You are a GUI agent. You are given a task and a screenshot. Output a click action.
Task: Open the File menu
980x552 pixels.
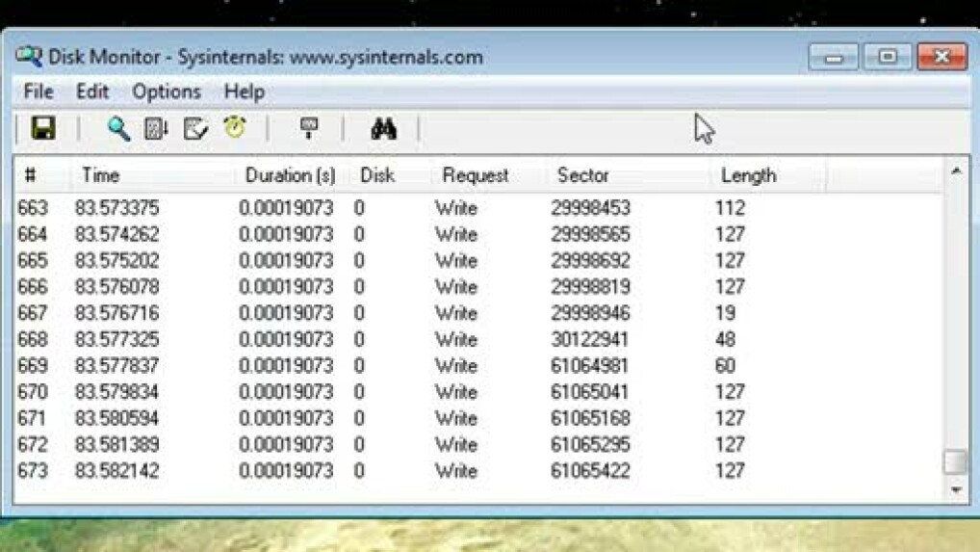click(x=38, y=92)
